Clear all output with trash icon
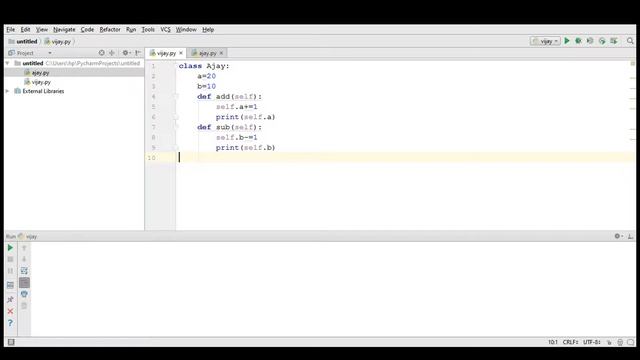The height and width of the screenshot is (360, 640). click(x=24, y=306)
